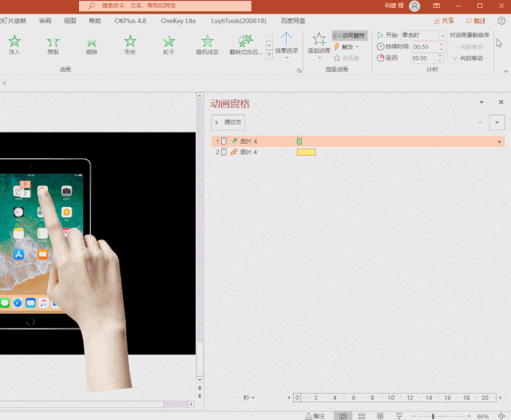Viewport: 511px width, 420px height.
Task: Click 向前移动 (Move Earlier) reorder button
Action: pyautogui.click(x=468, y=47)
